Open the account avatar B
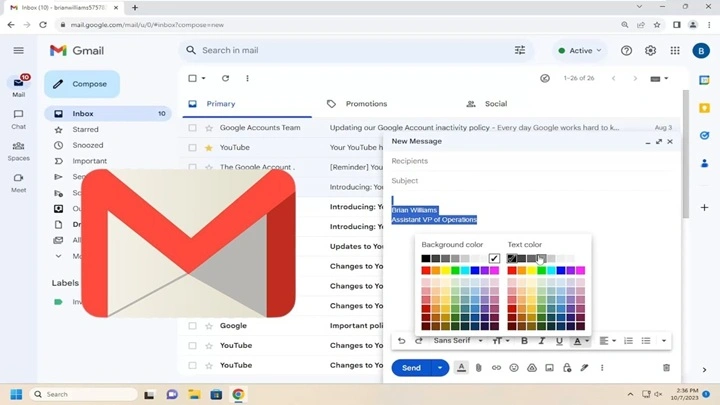Image resolution: width=720 pixels, height=405 pixels. pos(701,51)
